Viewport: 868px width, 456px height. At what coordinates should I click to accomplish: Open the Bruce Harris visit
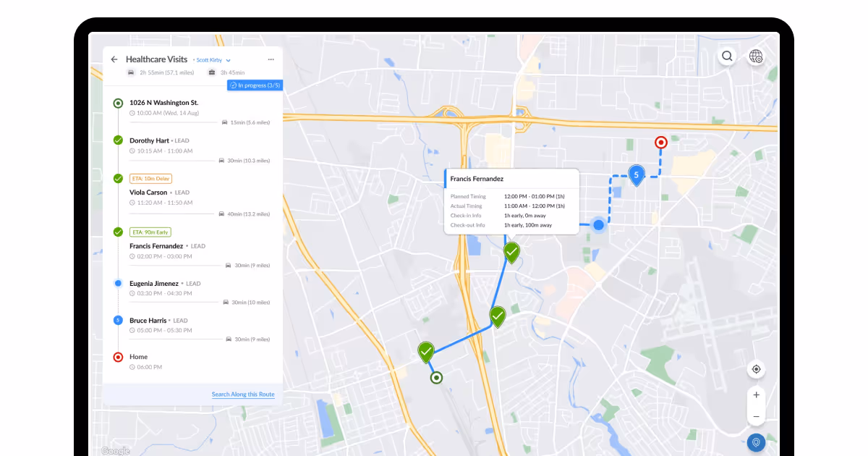pos(148,321)
